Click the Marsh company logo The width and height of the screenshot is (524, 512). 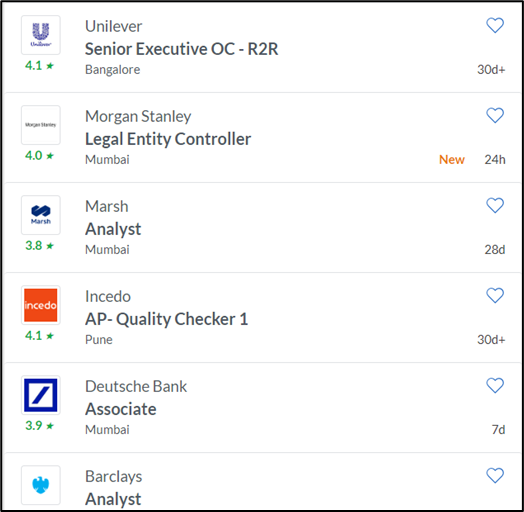(x=41, y=215)
